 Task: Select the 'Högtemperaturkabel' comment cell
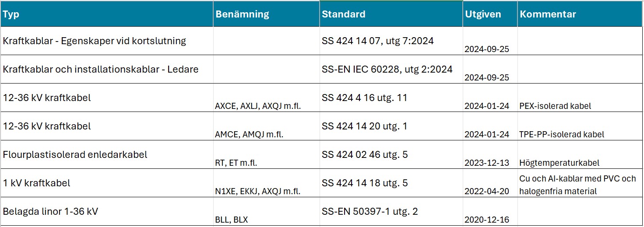coord(581,155)
